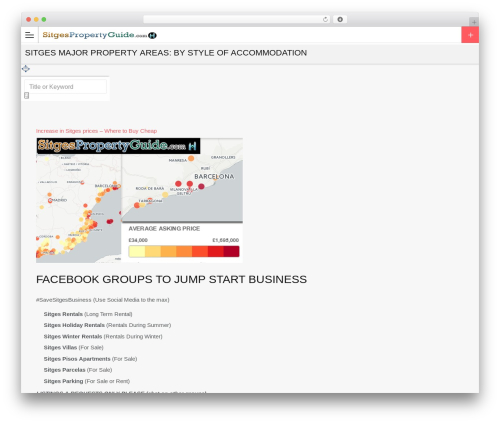Open the Increase in Sitges prices link
500x423 pixels.
[96, 131]
